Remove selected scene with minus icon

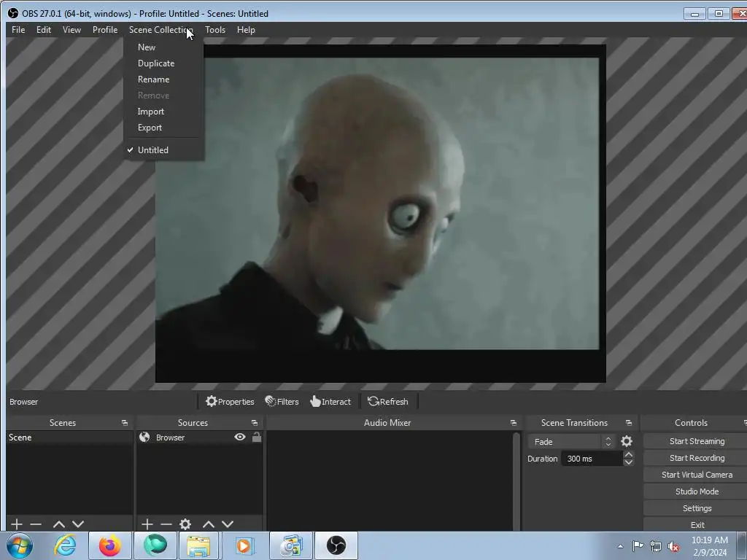(x=36, y=524)
